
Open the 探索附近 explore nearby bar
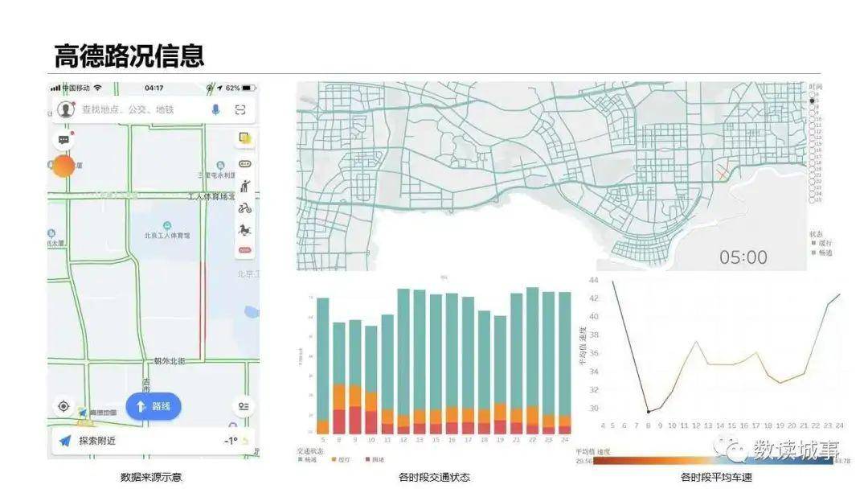pyautogui.click(x=153, y=441)
